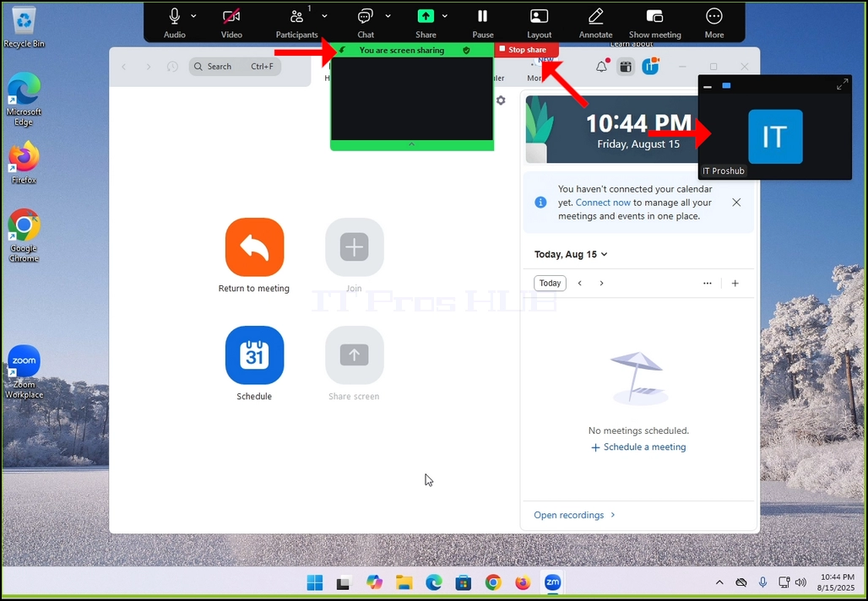
Task: Click the red Stop share button
Action: [x=527, y=49]
